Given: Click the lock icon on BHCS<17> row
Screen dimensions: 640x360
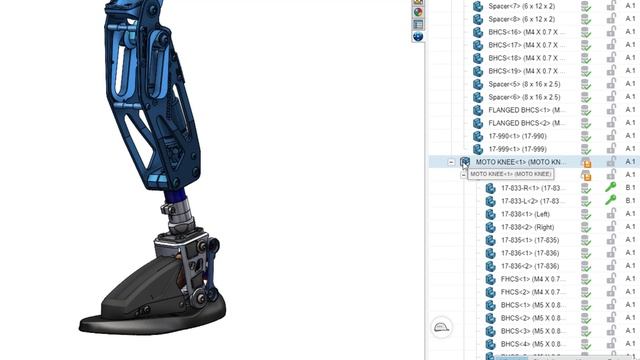Looking at the screenshot, I should pyautogui.click(x=611, y=44).
